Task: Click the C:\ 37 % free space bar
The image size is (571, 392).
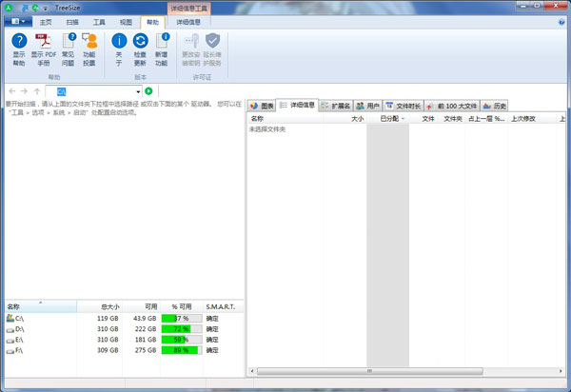Action: 182,318
